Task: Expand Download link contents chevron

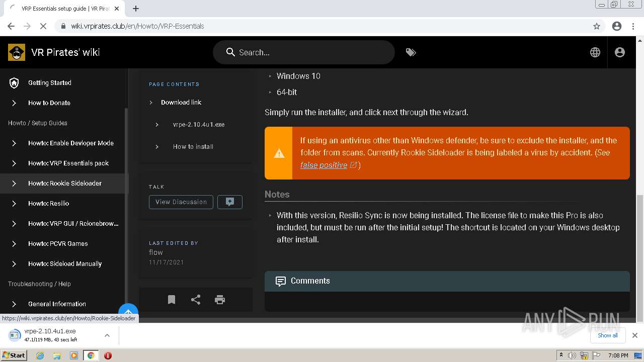Action: pos(151,103)
